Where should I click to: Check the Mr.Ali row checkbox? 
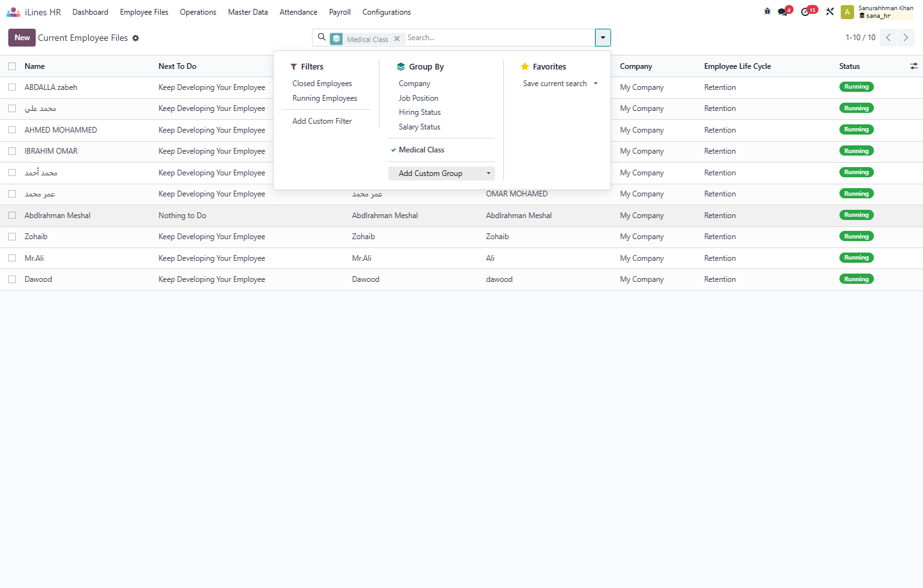pyautogui.click(x=12, y=258)
